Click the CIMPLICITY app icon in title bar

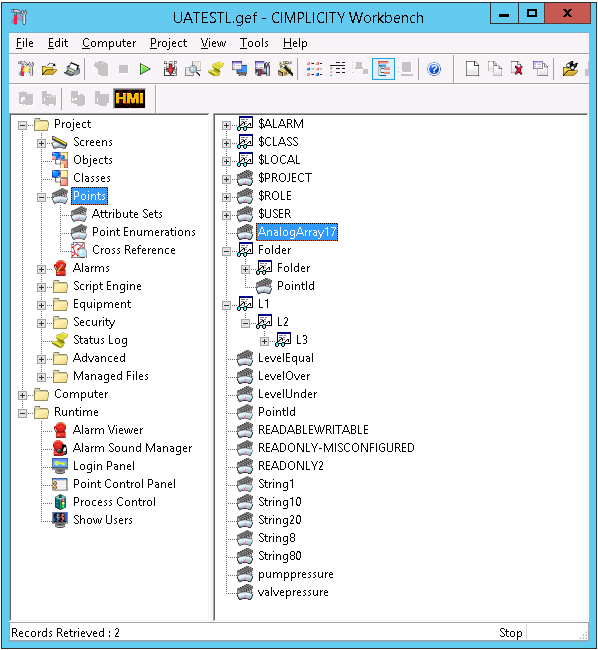click(x=19, y=17)
